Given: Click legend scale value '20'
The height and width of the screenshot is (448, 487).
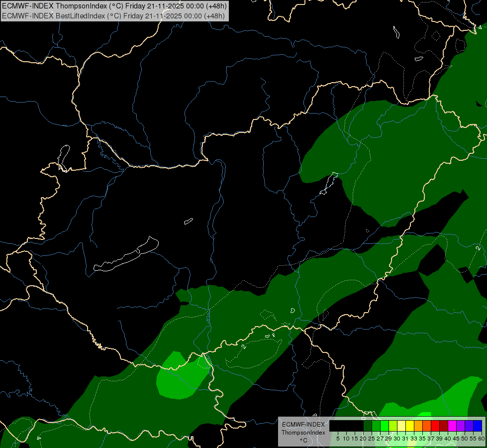Looking at the screenshot, I should click(363, 439).
